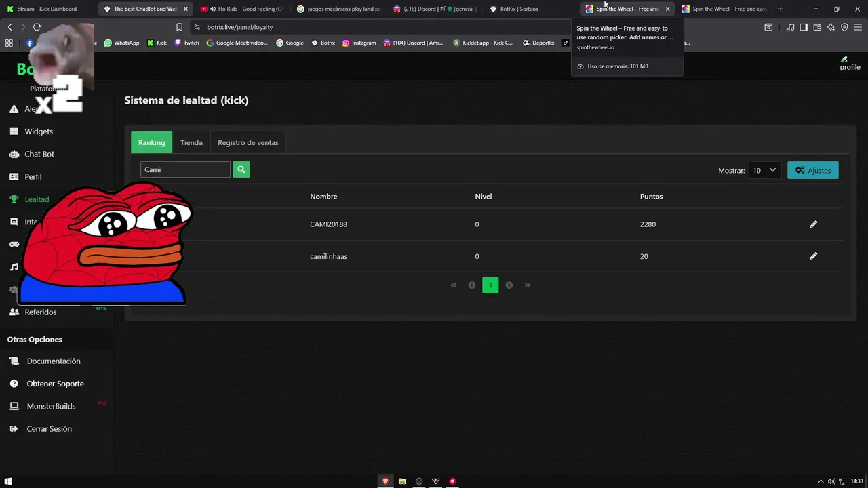
Task: Open Twitch bookmark
Action: [x=186, y=43]
